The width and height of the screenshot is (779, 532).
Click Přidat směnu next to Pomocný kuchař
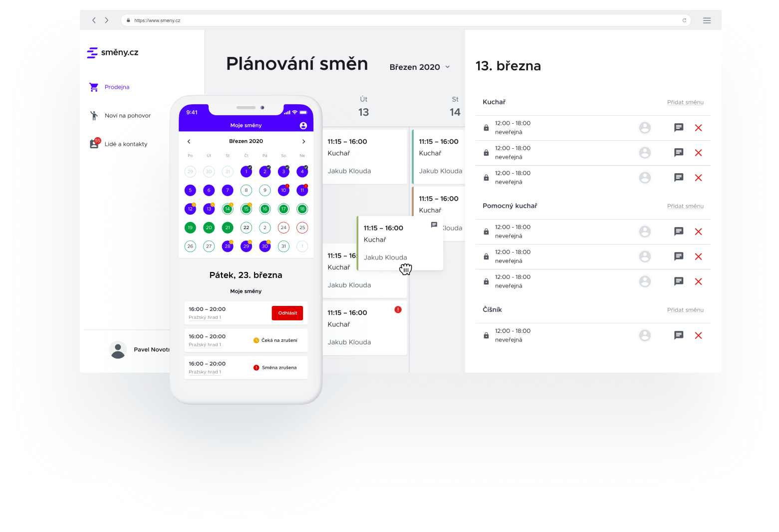pos(685,206)
